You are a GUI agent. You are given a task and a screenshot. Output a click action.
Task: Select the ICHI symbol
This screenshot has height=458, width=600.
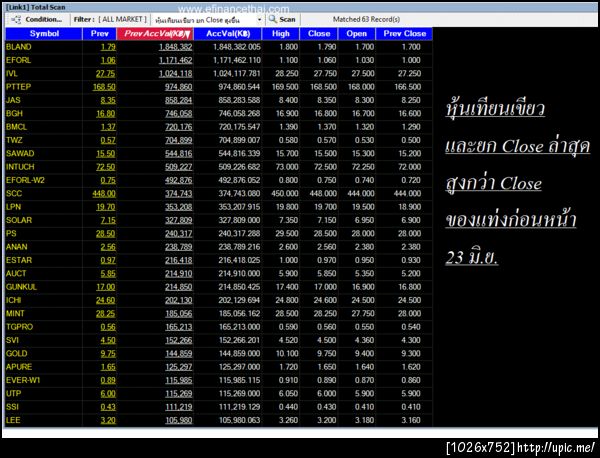[13, 300]
